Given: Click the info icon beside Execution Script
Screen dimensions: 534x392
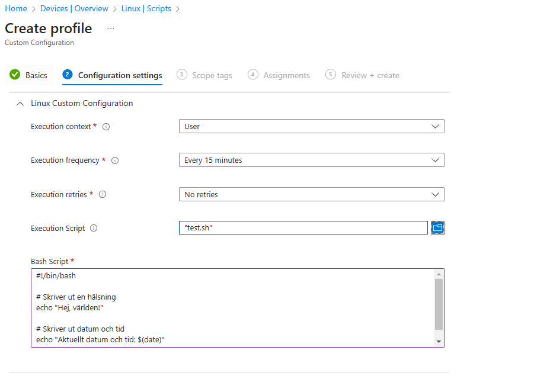Looking at the screenshot, I should [94, 229].
